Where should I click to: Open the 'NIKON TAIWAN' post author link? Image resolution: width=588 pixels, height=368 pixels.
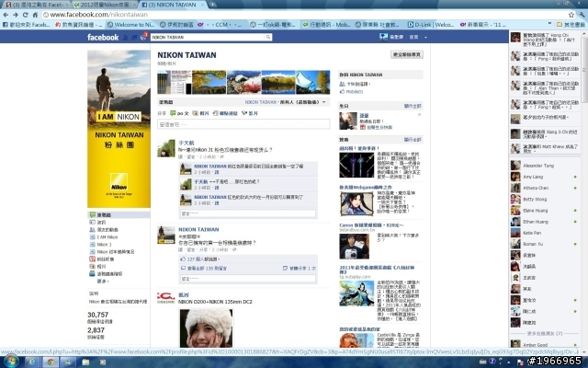tap(198, 229)
